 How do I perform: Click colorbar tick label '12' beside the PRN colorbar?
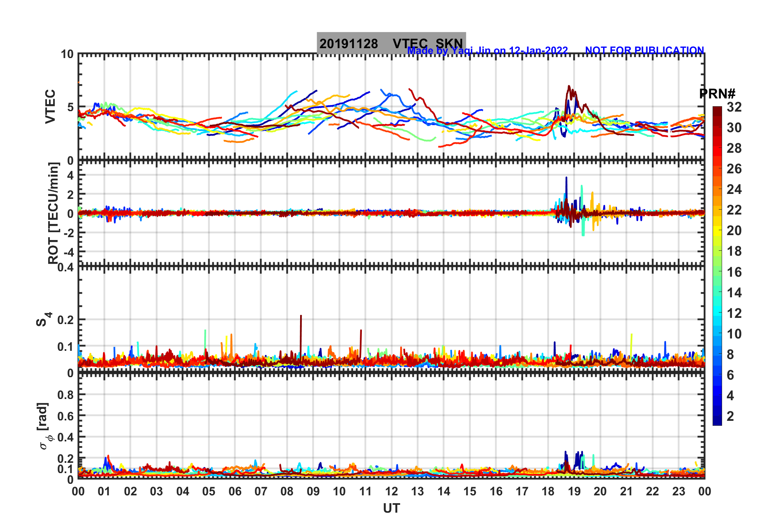(734, 313)
